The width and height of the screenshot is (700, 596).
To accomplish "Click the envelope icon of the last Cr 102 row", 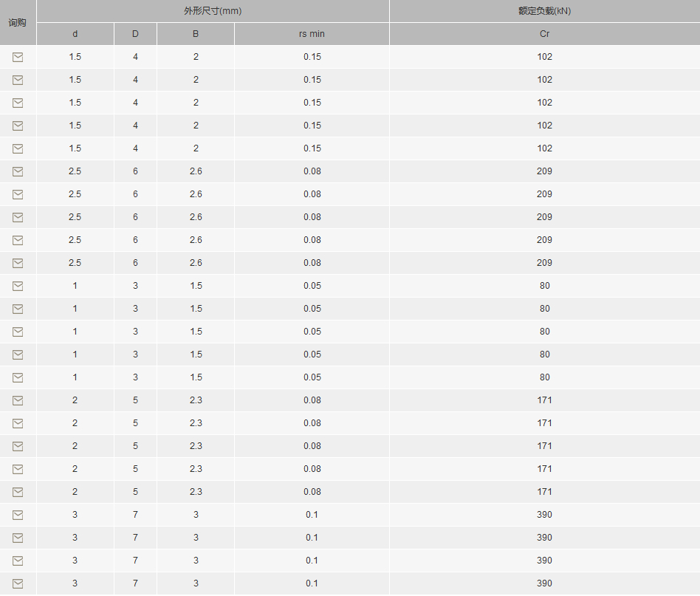I will point(18,148).
